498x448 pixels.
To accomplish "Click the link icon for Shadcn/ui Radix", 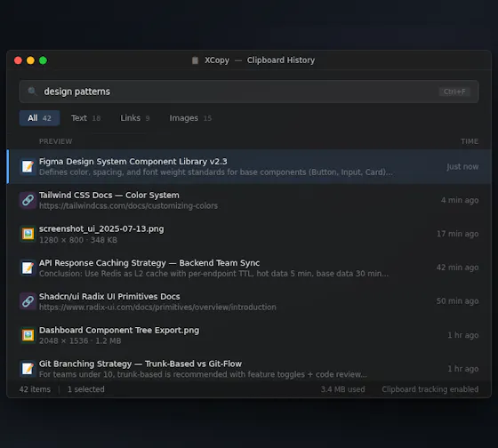I will click(28, 301).
